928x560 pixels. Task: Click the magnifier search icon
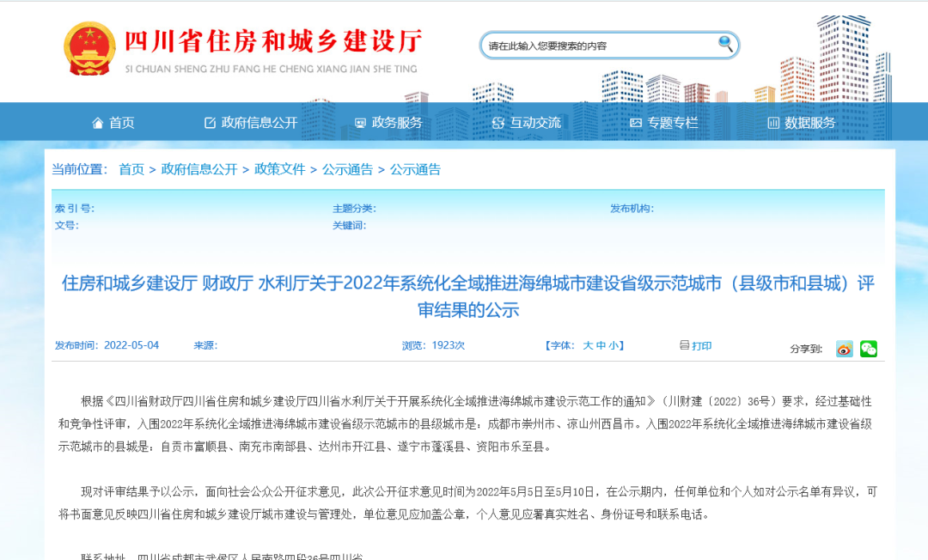click(726, 44)
